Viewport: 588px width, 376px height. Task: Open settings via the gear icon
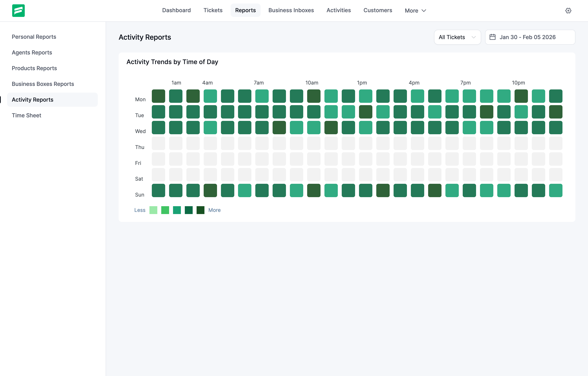(x=568, y=10)
